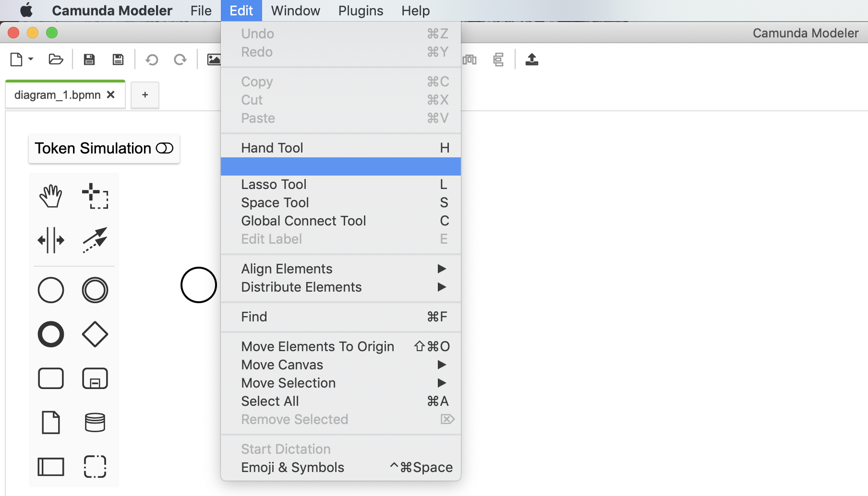Create an end event from palette

51,334
